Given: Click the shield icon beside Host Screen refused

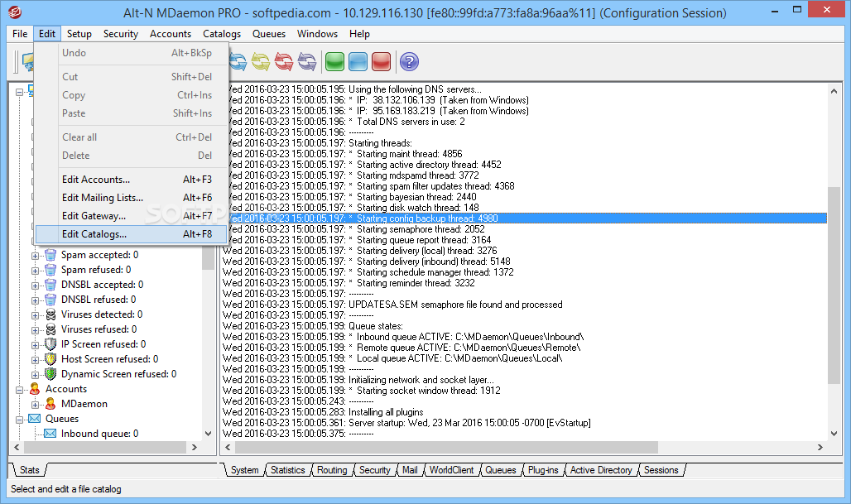Looking at the screenshot, I should coord(50,359).
